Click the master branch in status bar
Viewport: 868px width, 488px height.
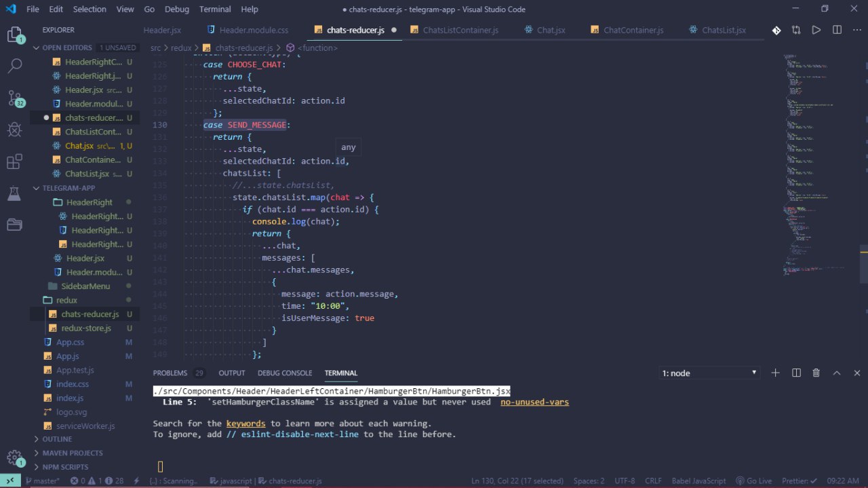42,481
